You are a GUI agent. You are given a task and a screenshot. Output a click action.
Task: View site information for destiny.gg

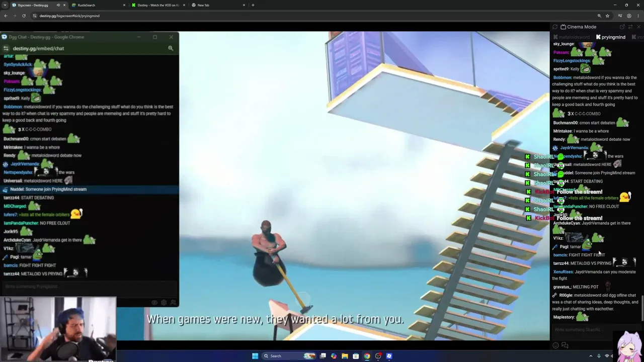(x=34, y=16)
